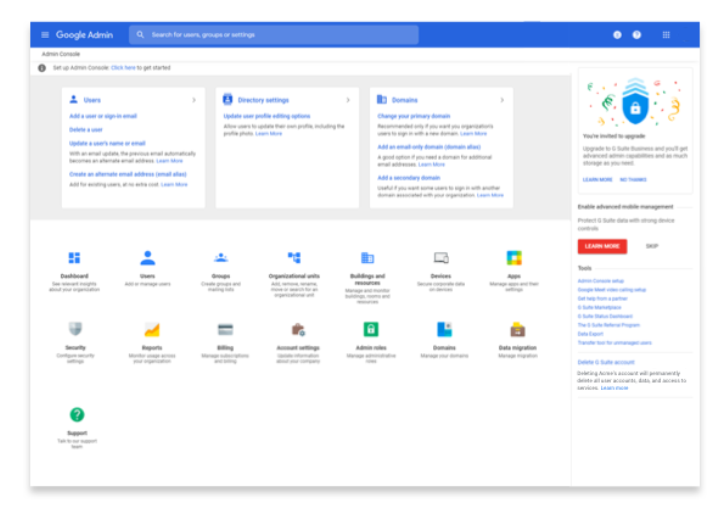Click the search users, groups or settings field

click(x=275, y=35)
